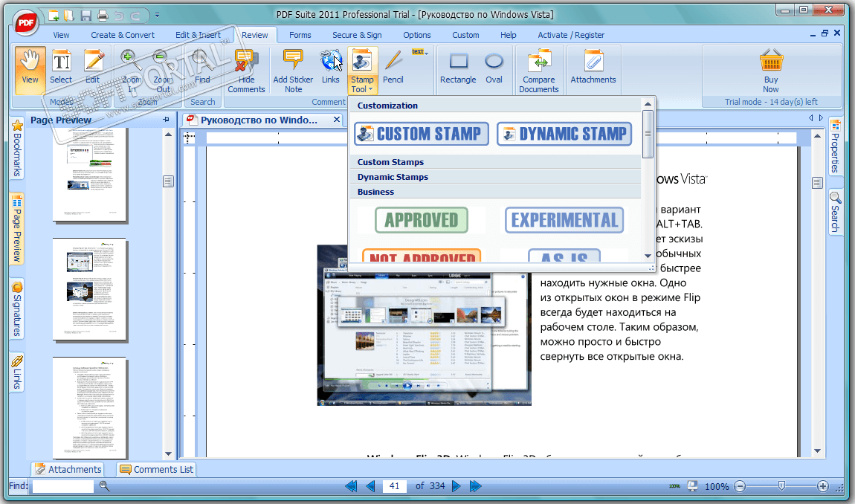The width and height of the screenshot is (855, 504).
Task: Expand the text annotation dropdown
Action: pos(420,52)
